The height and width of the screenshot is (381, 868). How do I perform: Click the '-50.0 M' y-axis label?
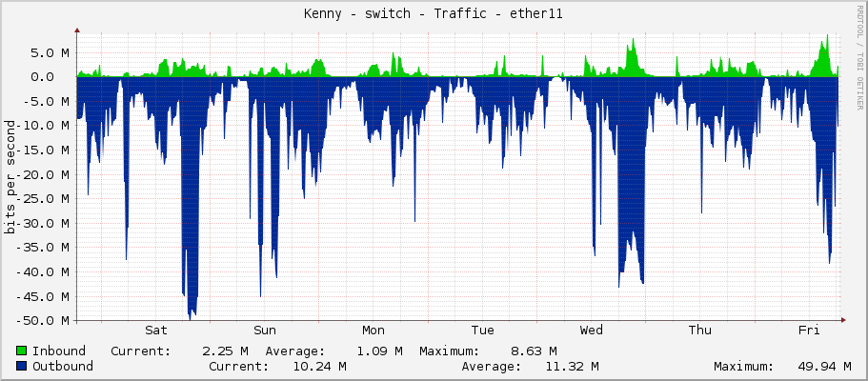(42, 321)
